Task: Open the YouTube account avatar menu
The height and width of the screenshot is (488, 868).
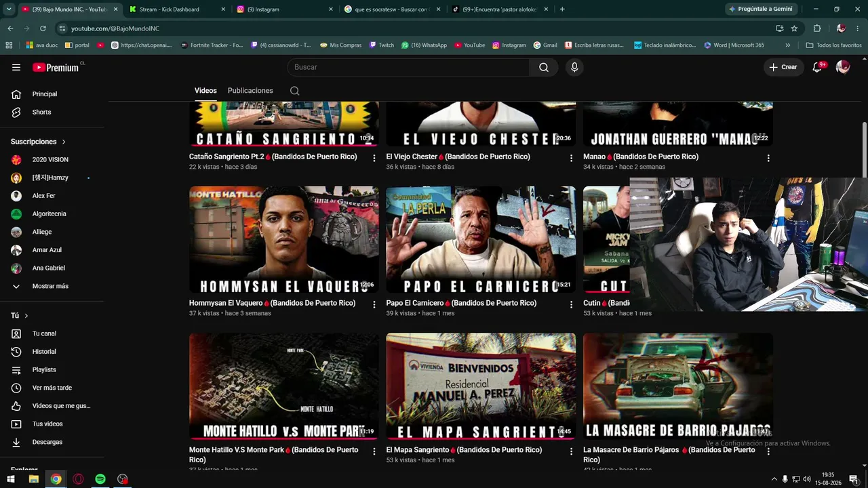Action: pyautogui.click(x=843, y=67)
